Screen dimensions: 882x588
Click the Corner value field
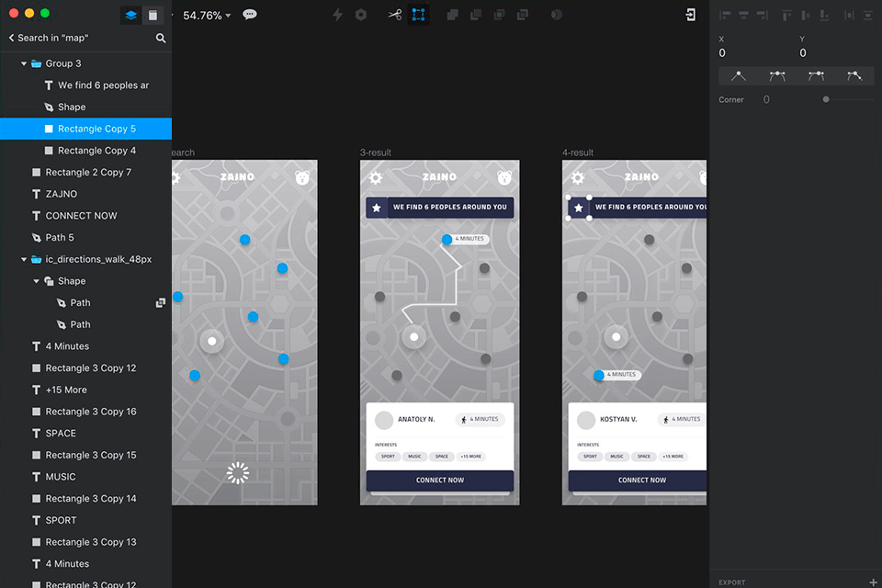766,99
